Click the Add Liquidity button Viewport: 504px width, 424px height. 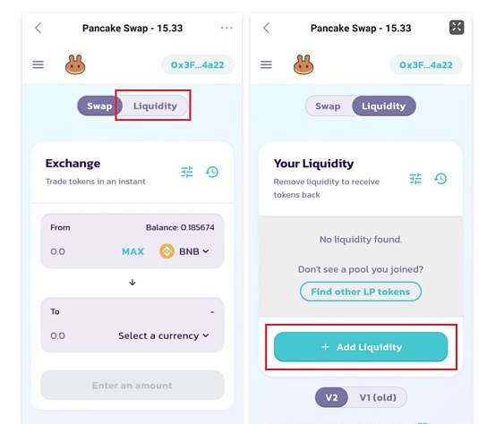point(361,347)
